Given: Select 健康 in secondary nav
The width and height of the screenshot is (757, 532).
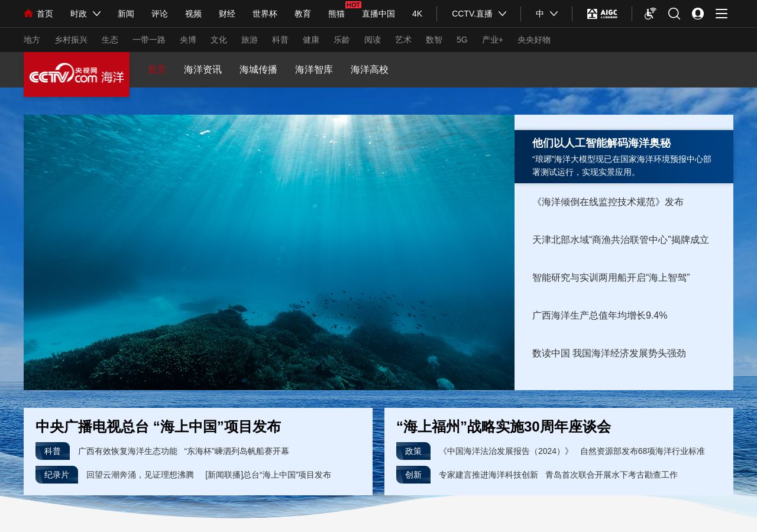Looking at the screenshot, I should point(311,40).
